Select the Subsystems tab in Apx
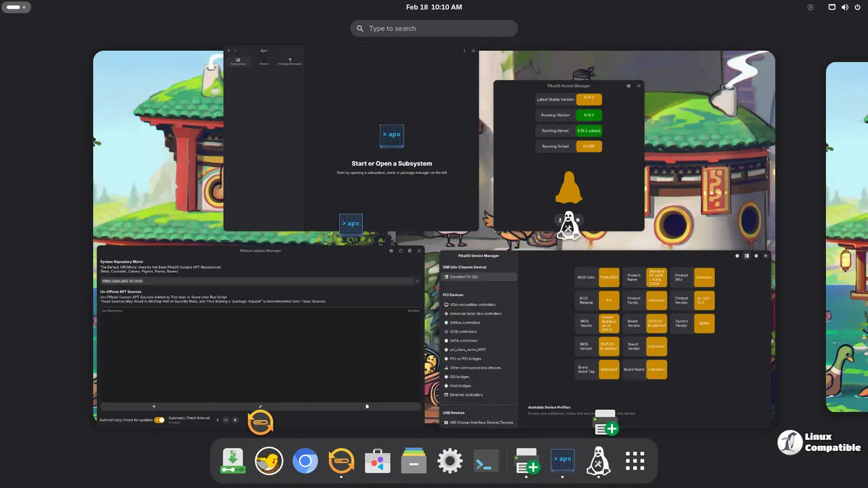The image size is (868, 488). pos(238,62)
